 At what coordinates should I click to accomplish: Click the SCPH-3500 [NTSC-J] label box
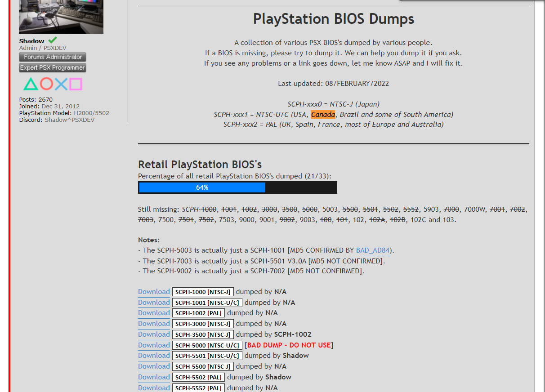203,334
